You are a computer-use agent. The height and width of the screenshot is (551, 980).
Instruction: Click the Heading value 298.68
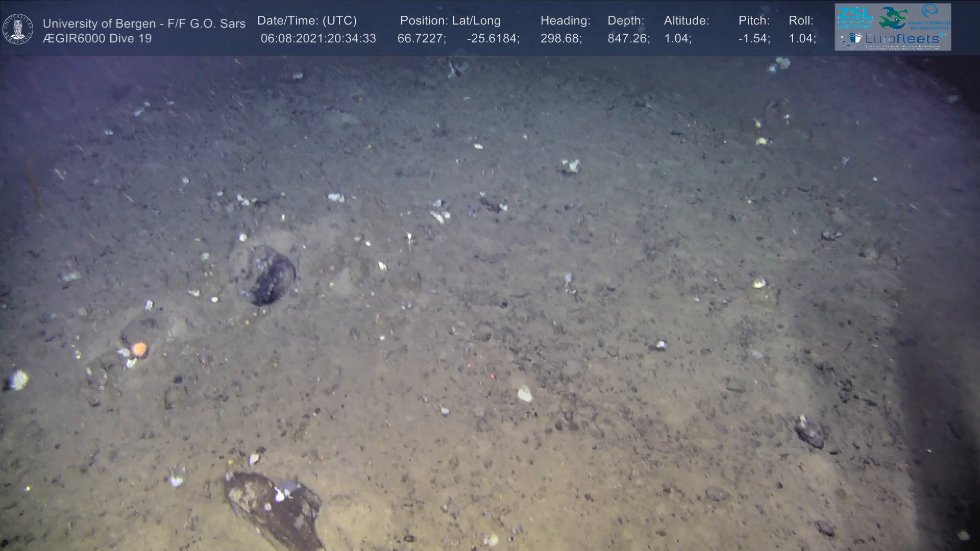[x=560, y=39]
